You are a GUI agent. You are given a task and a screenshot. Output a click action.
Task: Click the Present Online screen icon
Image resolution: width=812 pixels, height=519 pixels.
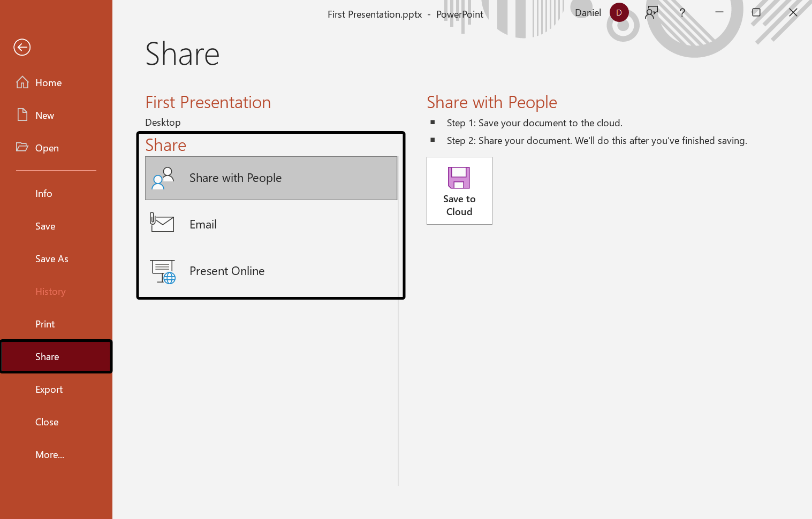(163, 271)
